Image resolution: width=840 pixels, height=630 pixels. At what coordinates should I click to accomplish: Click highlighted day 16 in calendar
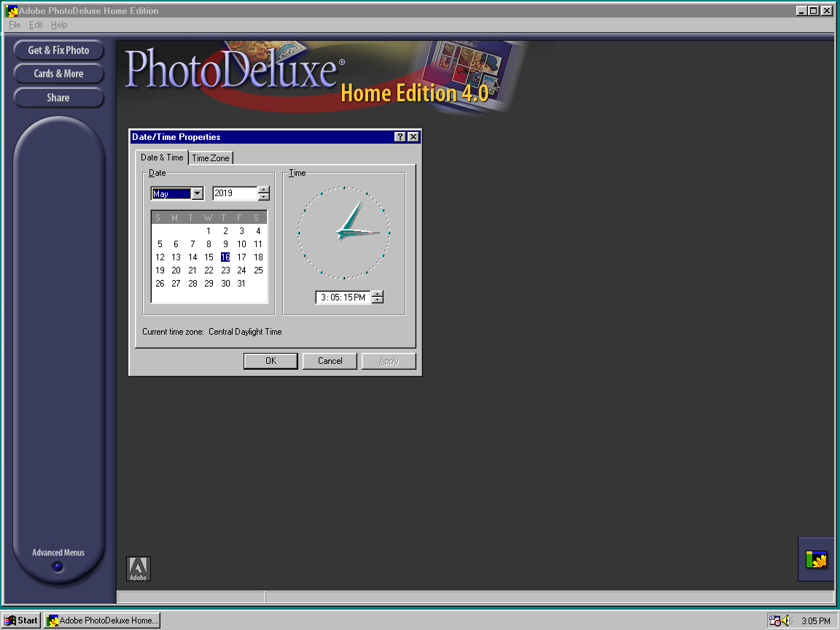[x=225, y=257]
